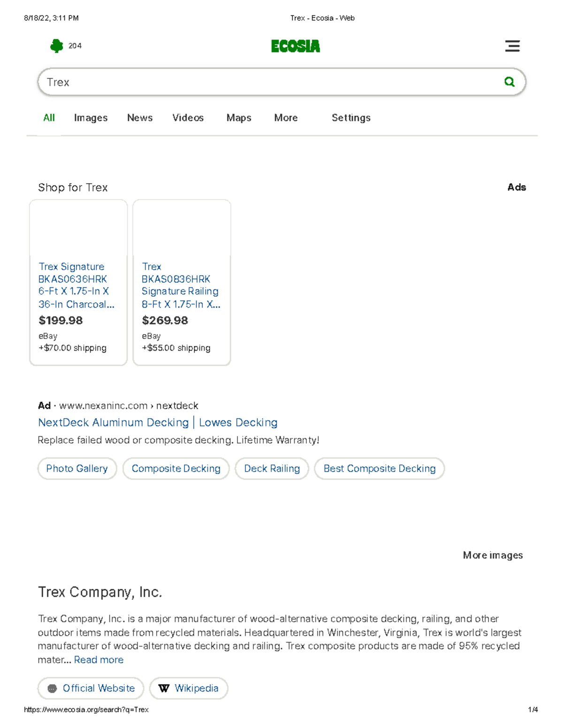
Task: Click the globe icon on Official Website
Action: [52, 688]
